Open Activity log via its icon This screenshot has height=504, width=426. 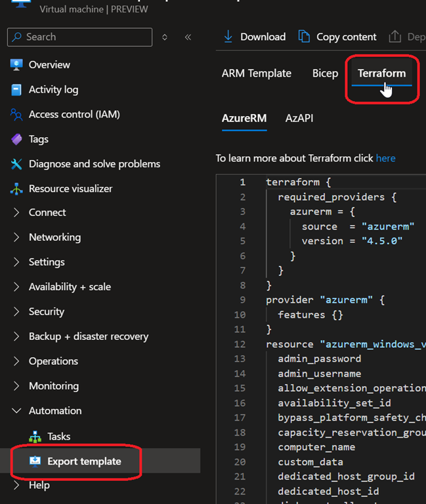(16, 90)
